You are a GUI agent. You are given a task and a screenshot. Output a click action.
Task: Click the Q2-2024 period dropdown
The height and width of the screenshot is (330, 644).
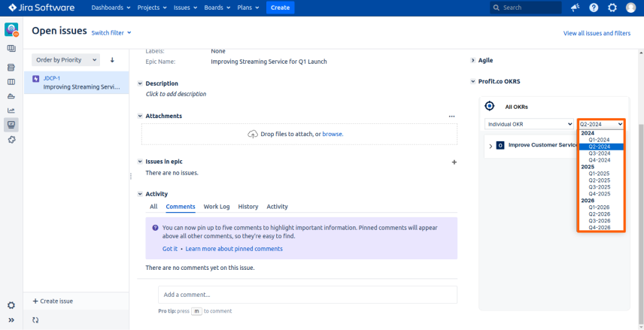pos(601,124)
